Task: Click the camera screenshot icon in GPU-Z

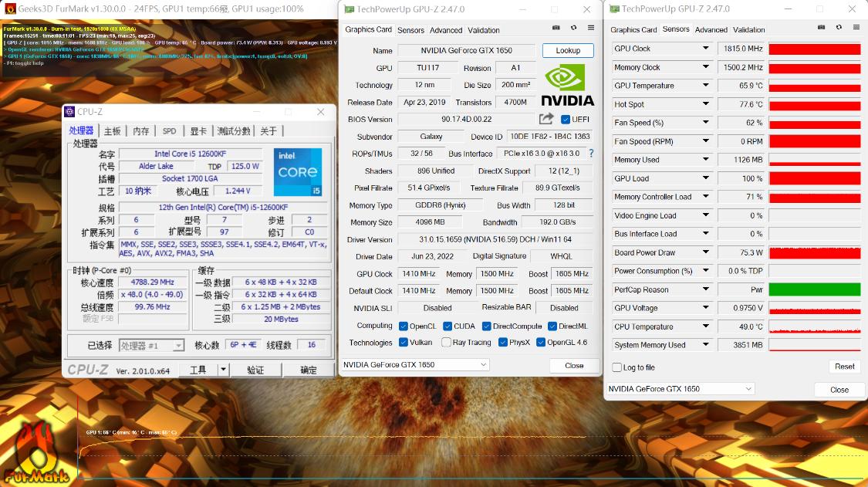Action: (x=555, y=27)
